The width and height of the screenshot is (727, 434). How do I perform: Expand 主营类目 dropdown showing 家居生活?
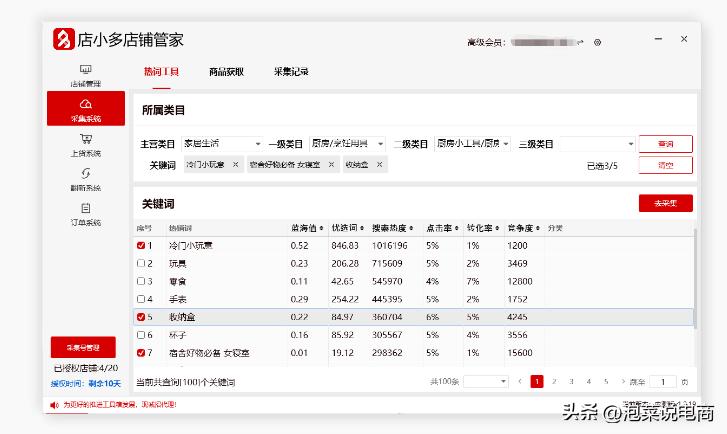[222, 144]
